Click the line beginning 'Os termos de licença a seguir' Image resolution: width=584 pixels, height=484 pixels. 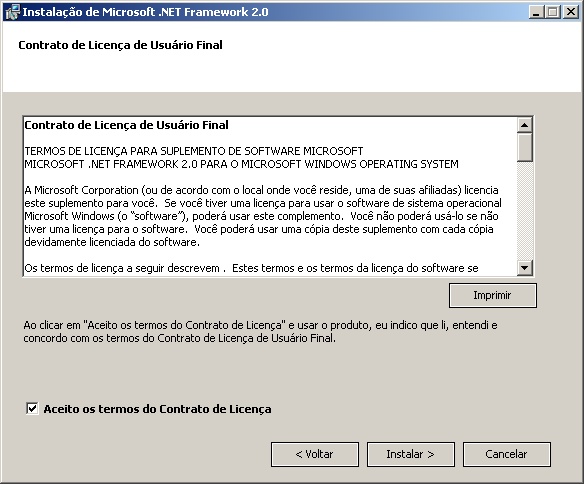point(251,268)
